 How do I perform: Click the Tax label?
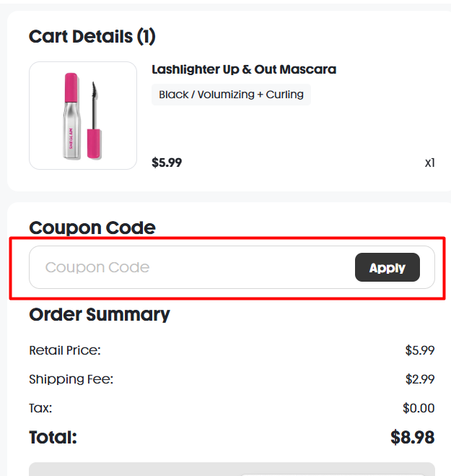pos(40,408)
